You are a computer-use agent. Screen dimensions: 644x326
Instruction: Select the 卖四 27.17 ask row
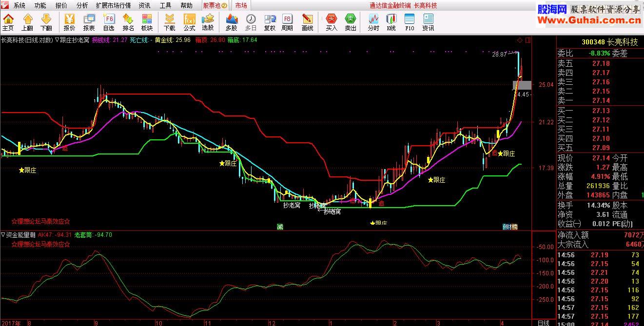(600, 73)
